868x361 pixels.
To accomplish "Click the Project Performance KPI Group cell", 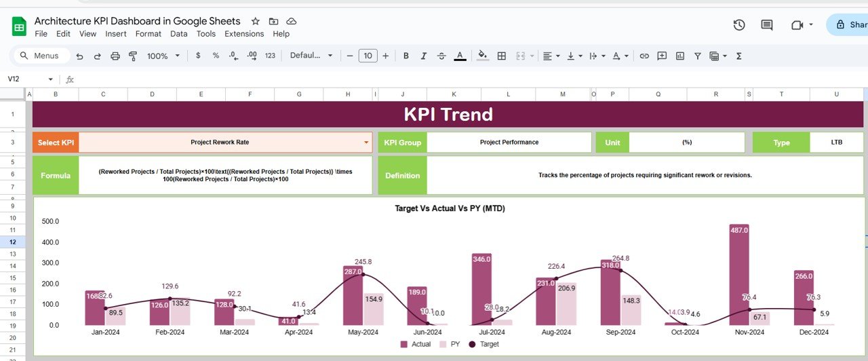I will [x=509, y=142].
